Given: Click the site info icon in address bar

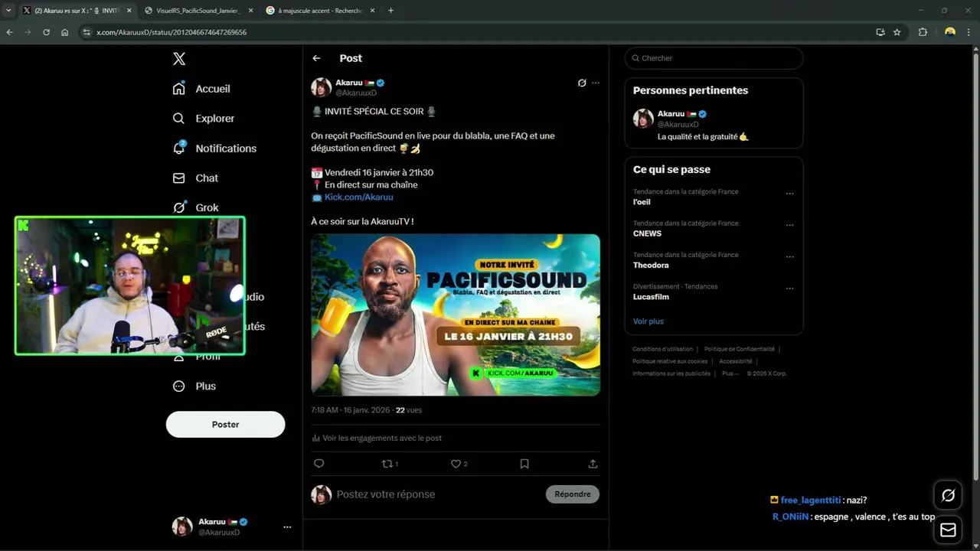Looking at the screenshot, I should coord(87,32).
